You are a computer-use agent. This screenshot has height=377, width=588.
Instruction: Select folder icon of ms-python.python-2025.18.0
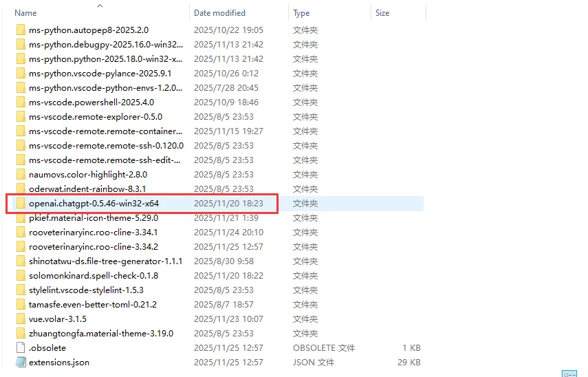click(x=21, y=59)
